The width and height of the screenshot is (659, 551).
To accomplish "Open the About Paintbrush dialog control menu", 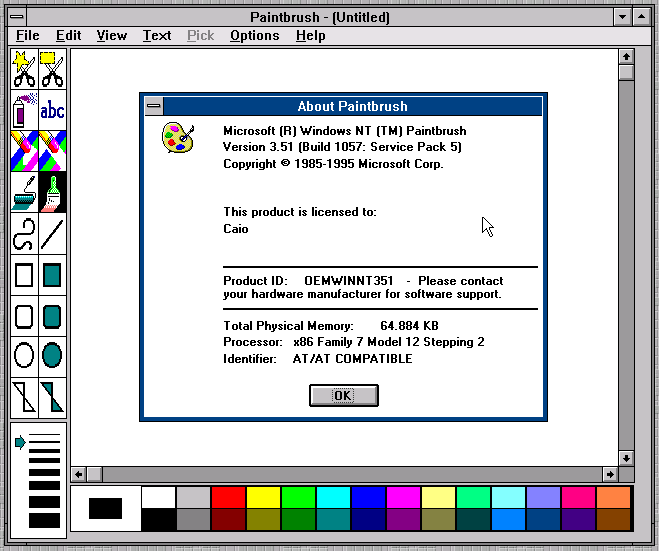I will 154,106.
